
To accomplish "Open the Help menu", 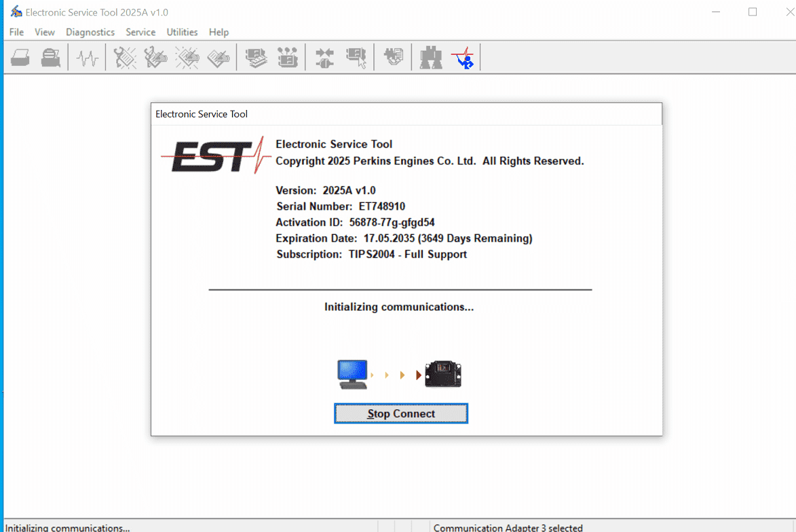I will point(219,32).
